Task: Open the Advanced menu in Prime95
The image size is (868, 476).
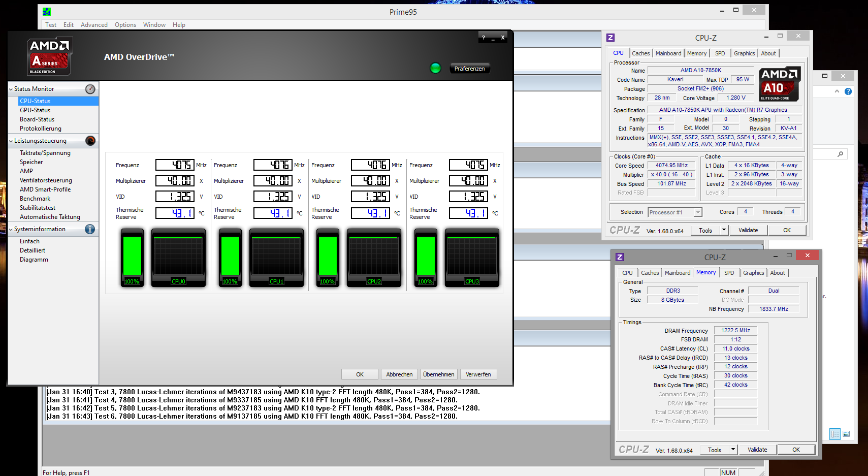Action: pos(94,25)
